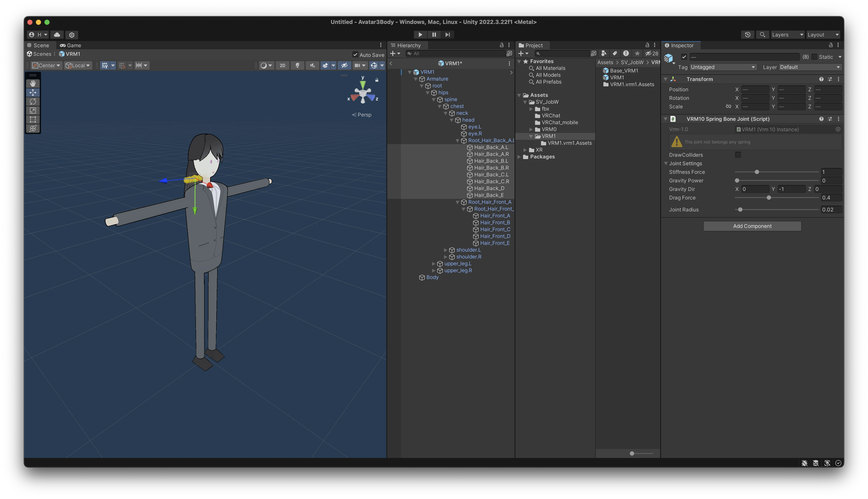Open Hierarchy search in window icon

(509, 53)
